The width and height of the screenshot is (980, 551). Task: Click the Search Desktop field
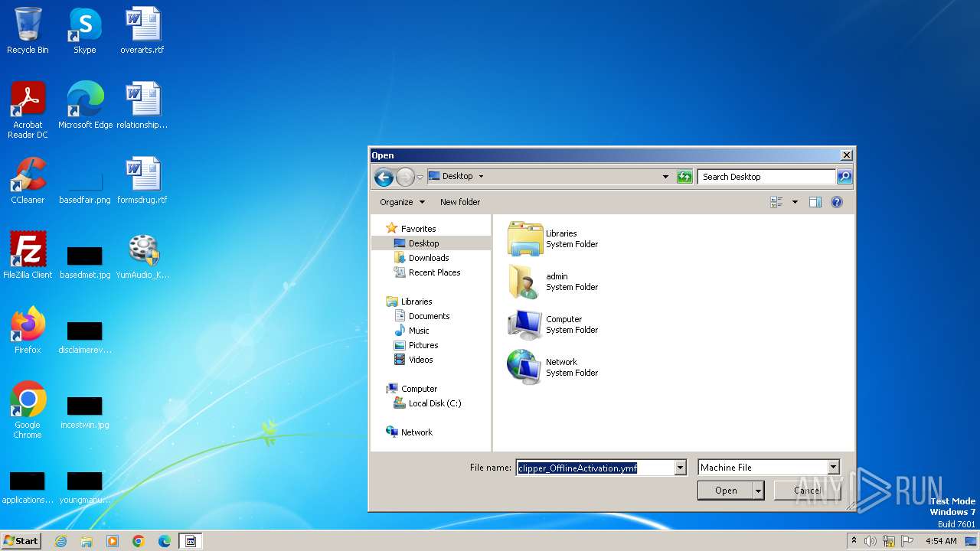coord(766,177)
